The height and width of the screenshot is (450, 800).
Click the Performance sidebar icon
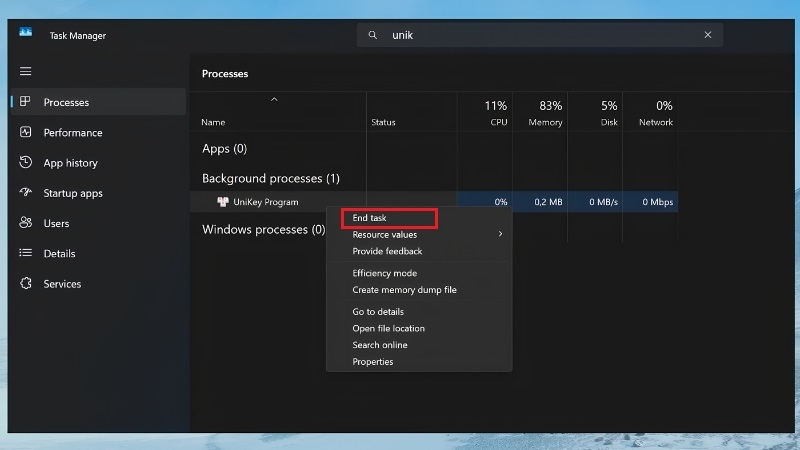[26, 132]
